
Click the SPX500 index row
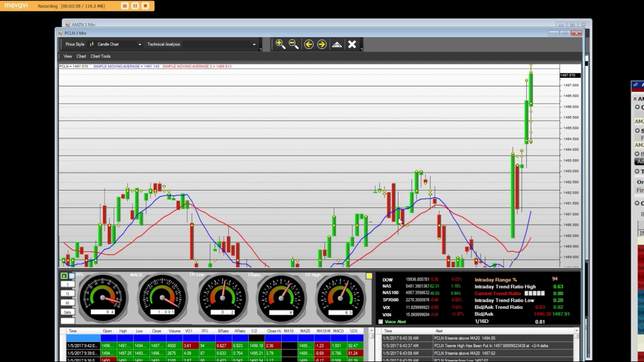click(x=423, y=300)
